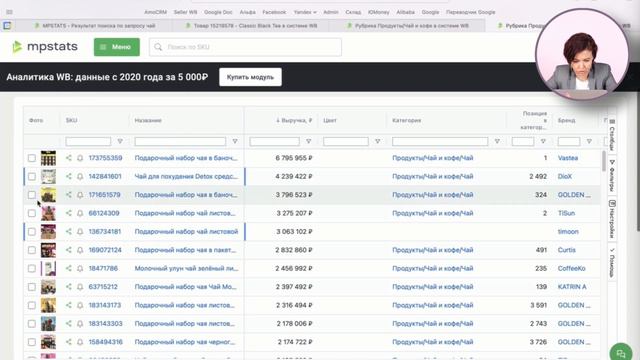Open Название column filter options

tap(235, 141)
